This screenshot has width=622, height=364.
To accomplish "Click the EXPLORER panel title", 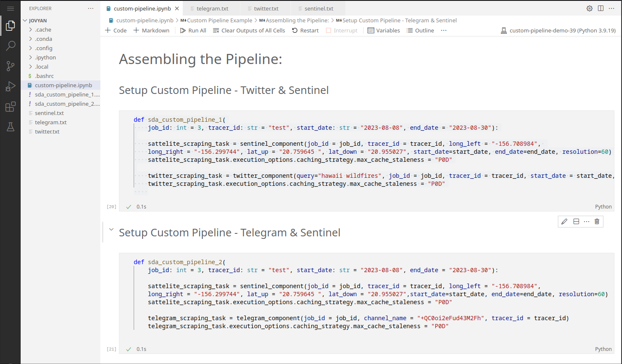I will coord(40,8).
